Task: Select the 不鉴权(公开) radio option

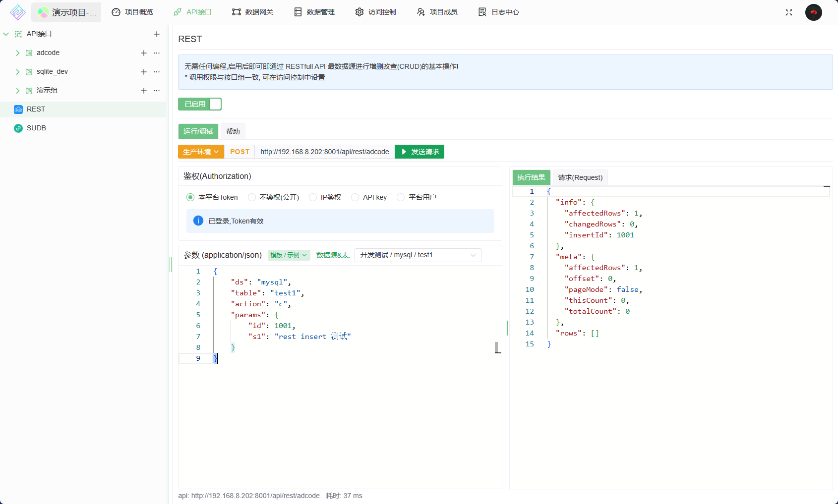Action: tap(252, 197)
